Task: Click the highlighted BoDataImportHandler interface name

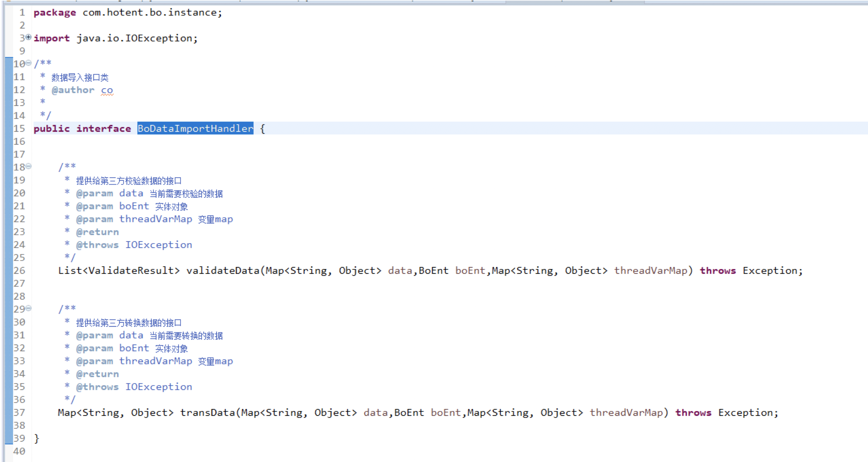Action: [195, 128]
